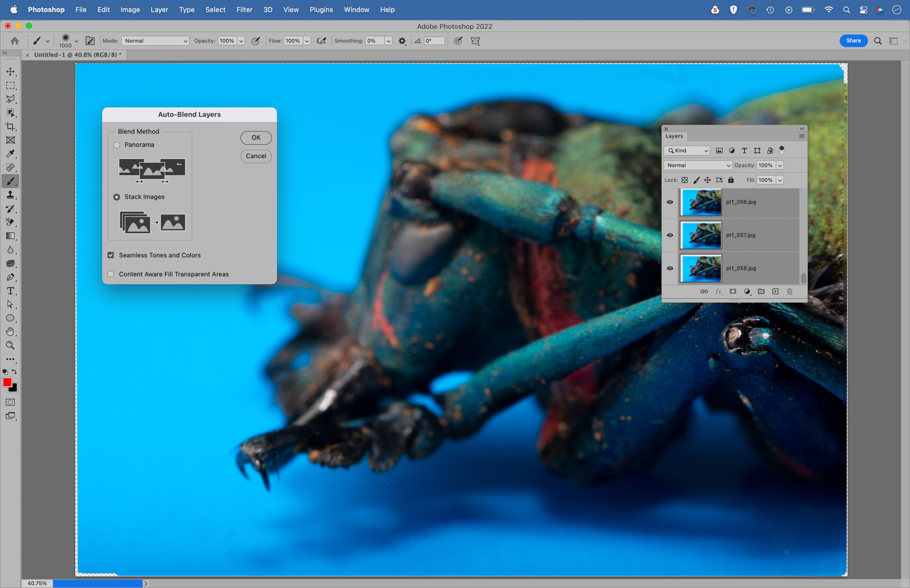910x588 pixels.
Task: Create a new layer in Layers panel
Action: point(775,291)
